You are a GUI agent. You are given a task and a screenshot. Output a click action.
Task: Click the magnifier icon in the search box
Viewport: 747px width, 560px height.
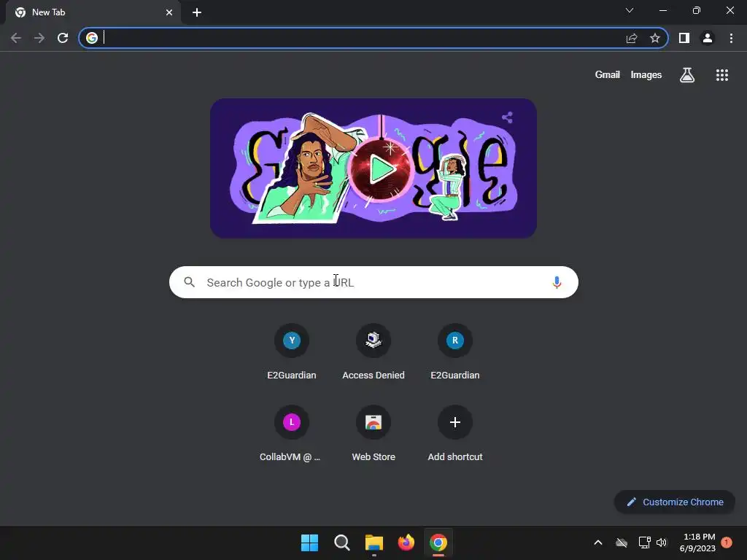tap(190, 282)
